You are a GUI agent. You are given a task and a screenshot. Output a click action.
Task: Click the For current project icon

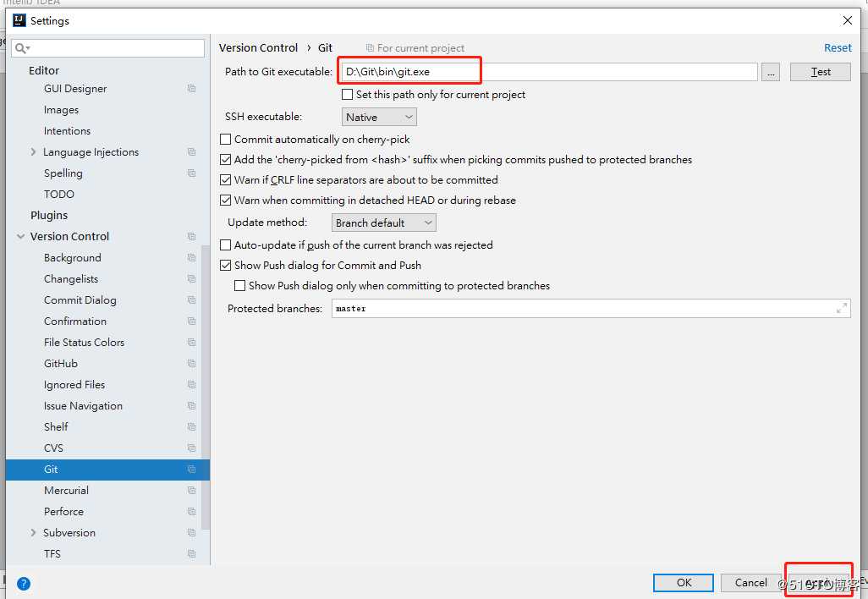click(x=370, y=48)
